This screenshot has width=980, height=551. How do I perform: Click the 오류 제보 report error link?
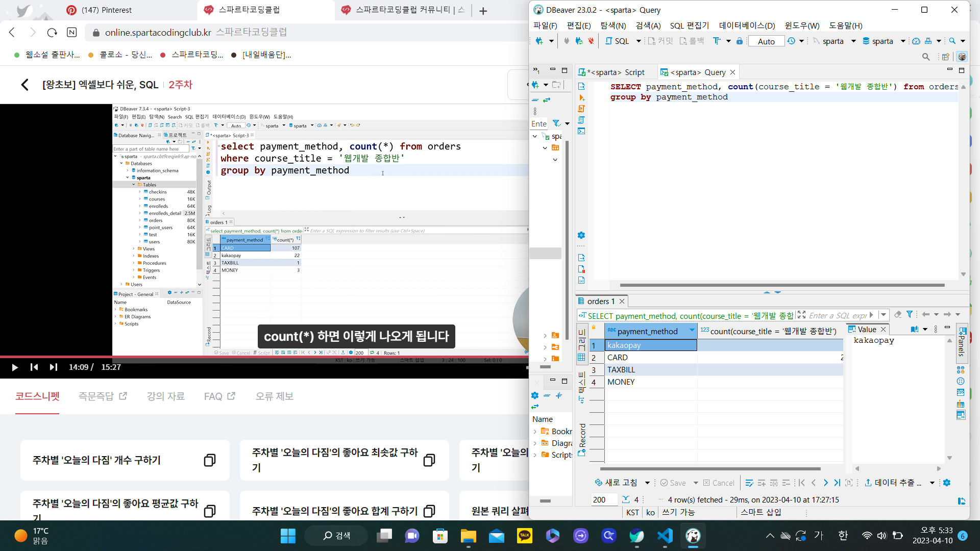click(274, 396)
